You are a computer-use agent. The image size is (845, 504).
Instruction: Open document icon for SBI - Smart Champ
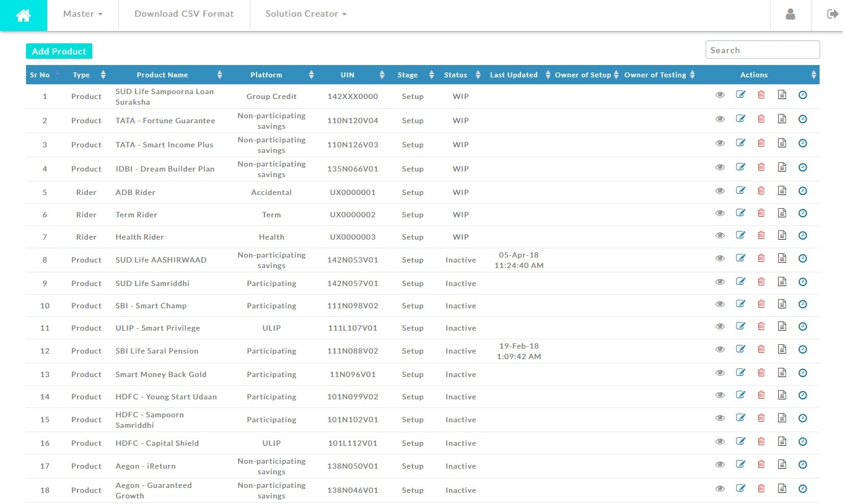(x=782, y=304)
